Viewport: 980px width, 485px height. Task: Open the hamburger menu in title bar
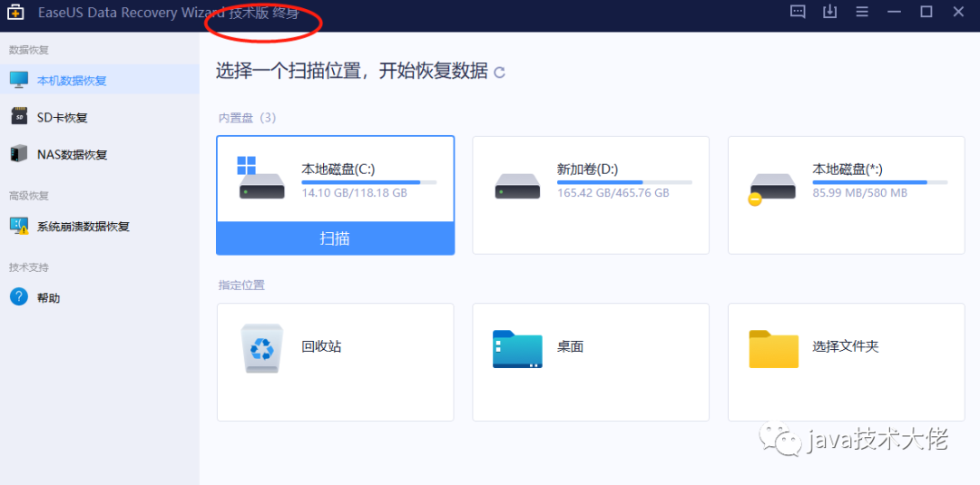pyautogui.click(x=862, y=12)
